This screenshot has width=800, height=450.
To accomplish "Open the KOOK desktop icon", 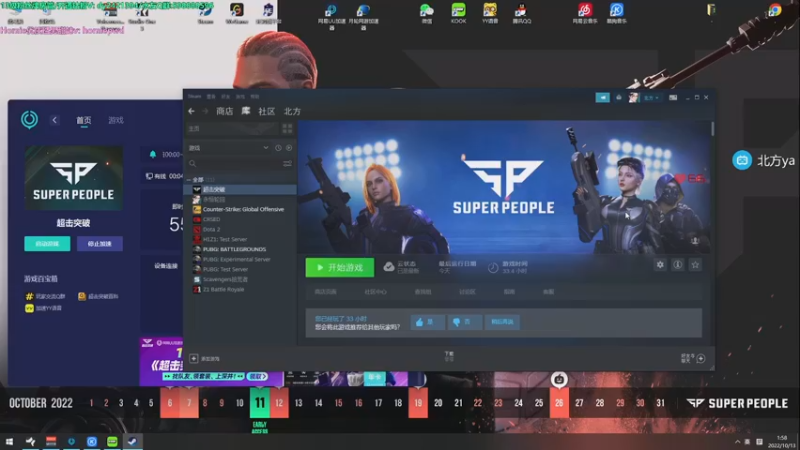I will pos(458,13).
